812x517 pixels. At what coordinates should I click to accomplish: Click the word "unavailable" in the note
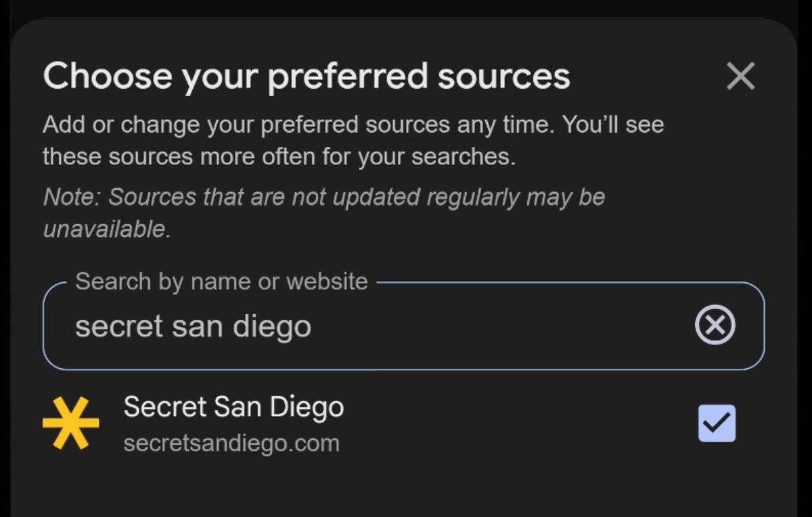(105, 229)
